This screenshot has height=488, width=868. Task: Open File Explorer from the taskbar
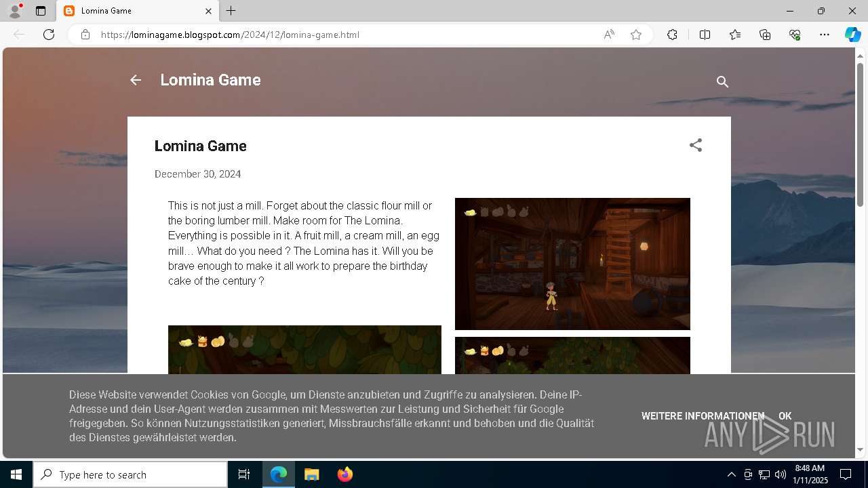(x=311, y=474)
